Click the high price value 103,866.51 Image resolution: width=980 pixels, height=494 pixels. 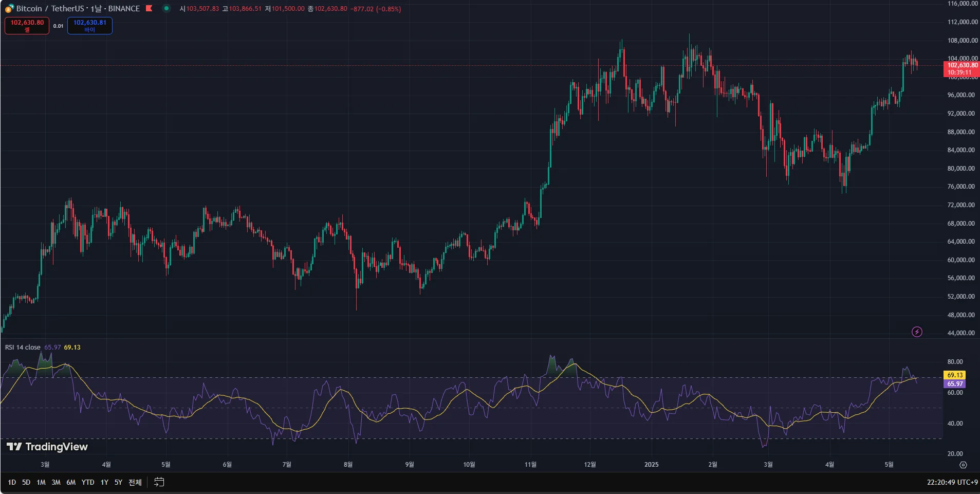[x=245, y=9]
